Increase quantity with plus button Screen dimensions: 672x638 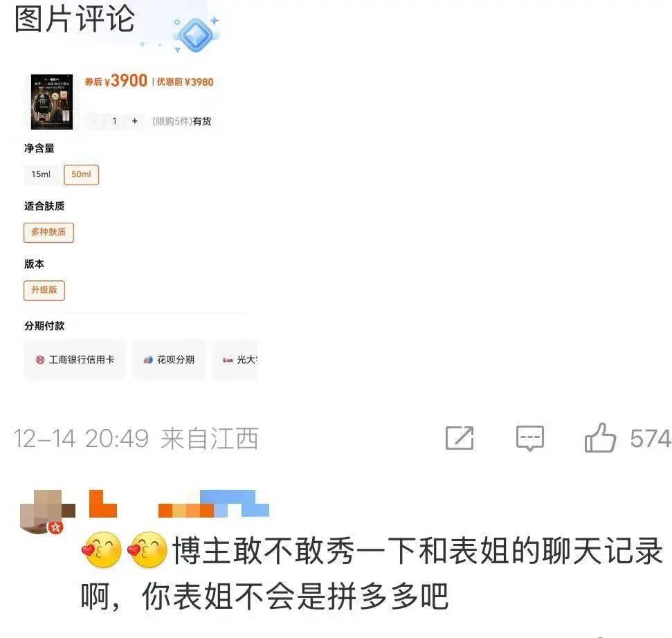(134, 121)
